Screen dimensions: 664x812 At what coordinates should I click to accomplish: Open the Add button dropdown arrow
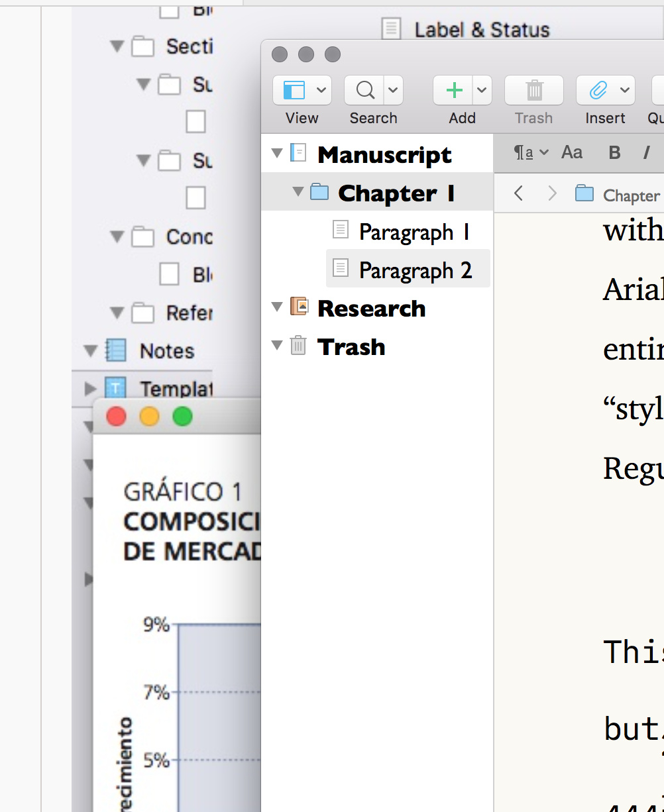pyautogui.click(x=482, y=90)
